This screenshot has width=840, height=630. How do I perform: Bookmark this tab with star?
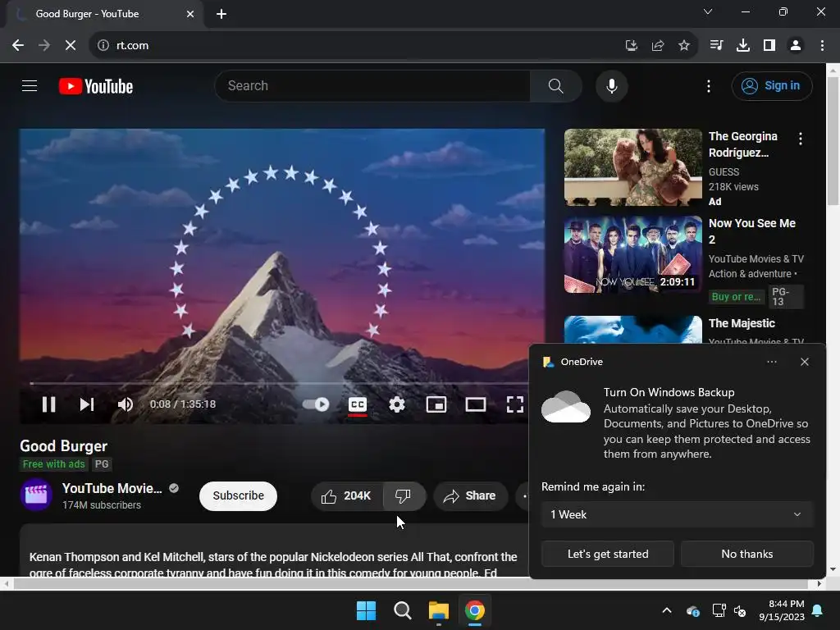tap(683, 46)
